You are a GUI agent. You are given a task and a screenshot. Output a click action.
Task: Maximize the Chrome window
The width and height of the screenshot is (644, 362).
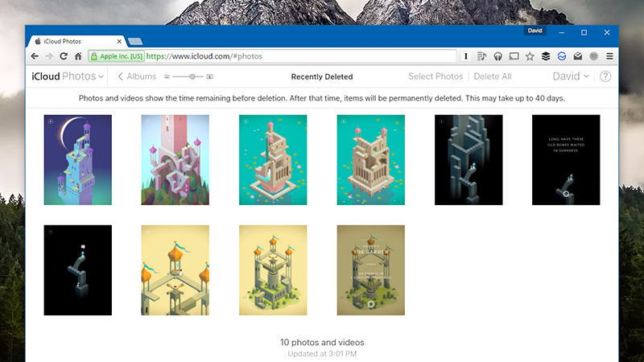pos(584,32)
